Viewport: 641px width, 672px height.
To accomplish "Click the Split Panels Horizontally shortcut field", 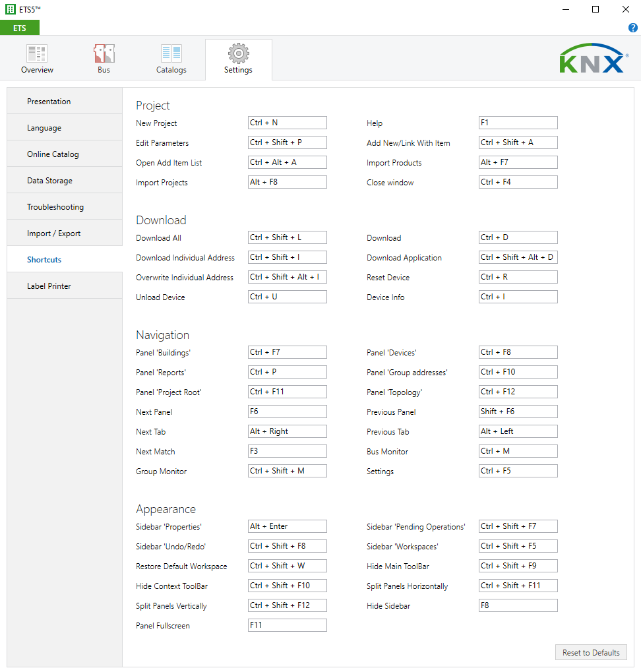I will [518, 586].
